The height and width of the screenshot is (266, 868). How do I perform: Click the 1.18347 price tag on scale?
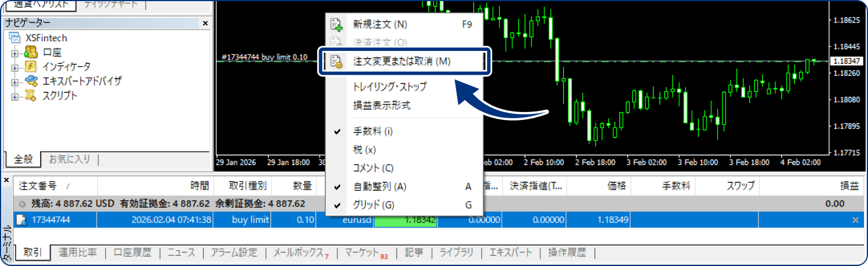847,61
